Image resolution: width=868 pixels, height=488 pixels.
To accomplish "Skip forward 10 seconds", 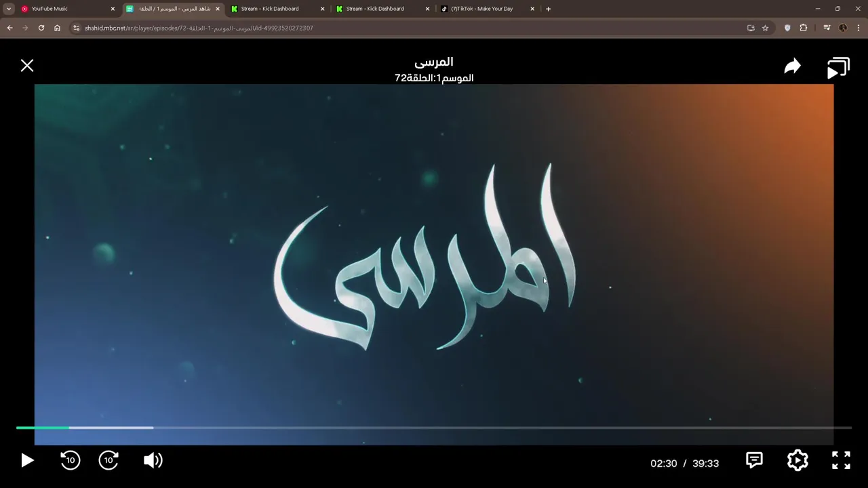I will 108,460.
